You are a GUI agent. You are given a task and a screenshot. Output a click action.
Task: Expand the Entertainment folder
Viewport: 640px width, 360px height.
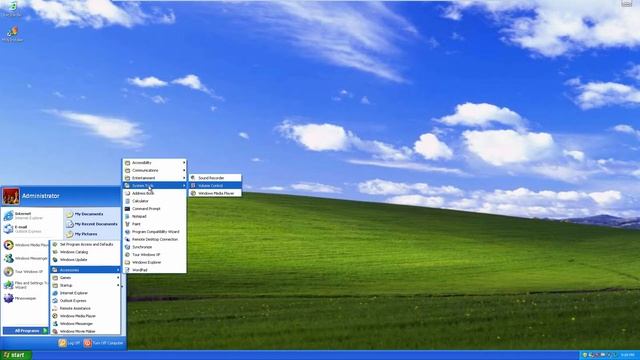tap(155, 178)
